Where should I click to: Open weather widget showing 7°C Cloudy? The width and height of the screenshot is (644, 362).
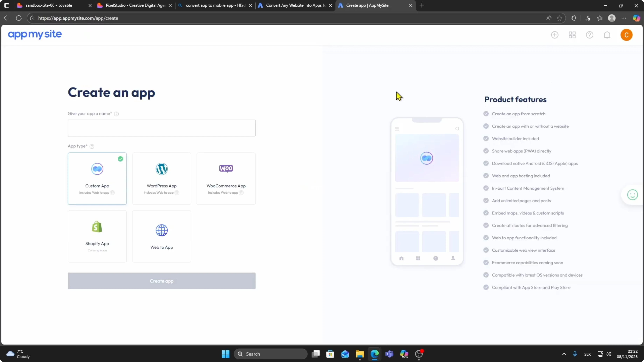tap(18, 354)
